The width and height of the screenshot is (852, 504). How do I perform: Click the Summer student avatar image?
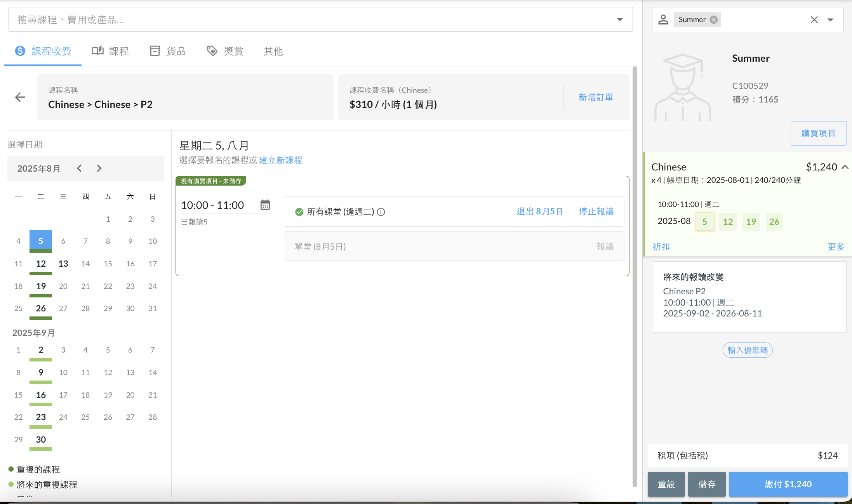[x=683, y=87]
